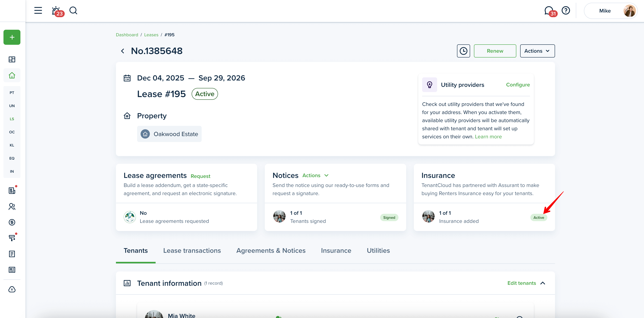Go back using the left chevron arrow
Screen dimensions: 644x318
[x=122, y=51]
